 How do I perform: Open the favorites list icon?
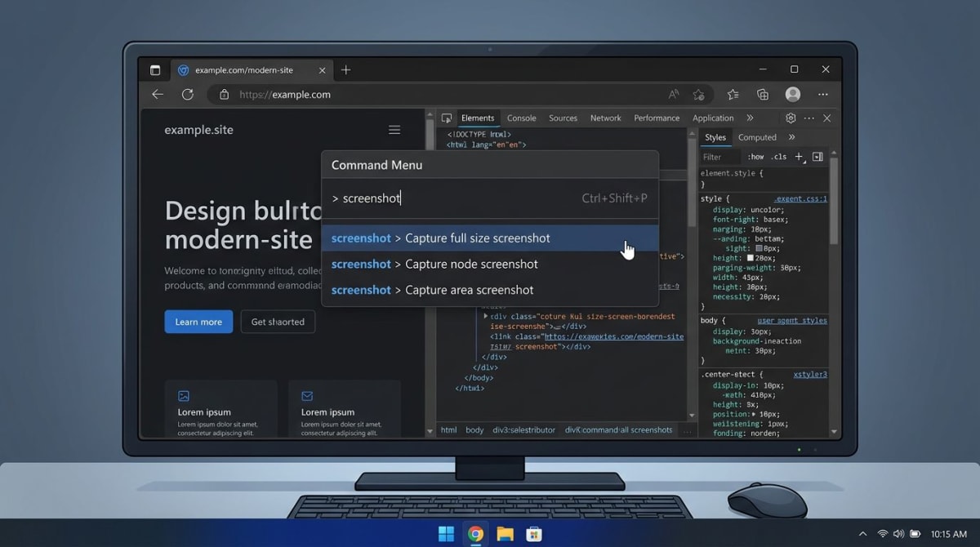pos(733,95)
